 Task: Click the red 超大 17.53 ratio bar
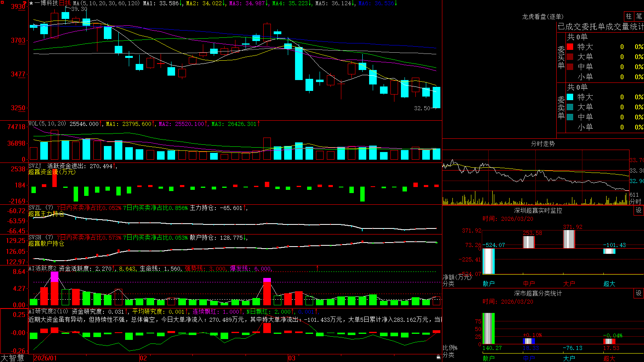609,341
